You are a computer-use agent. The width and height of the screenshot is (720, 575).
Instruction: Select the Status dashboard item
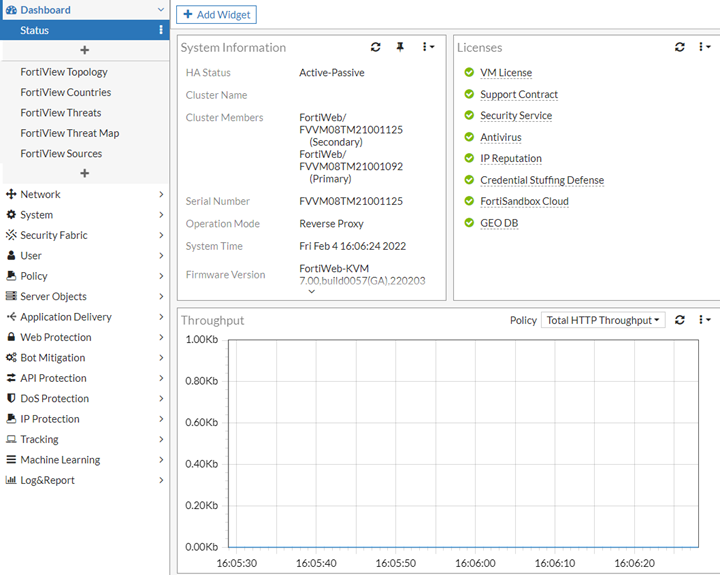[x=84, y=30]
